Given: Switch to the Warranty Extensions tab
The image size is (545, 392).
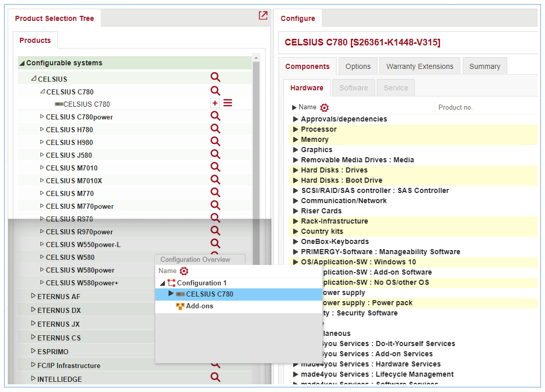Looking at the screenshot, I should pos(420,66).
